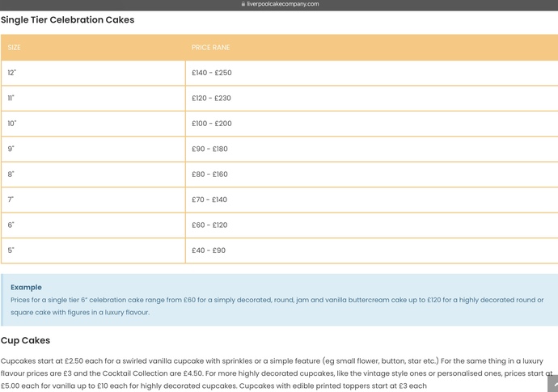Click the 12" size cell
This screenshot has width=558, height=392.
point(93,73)
